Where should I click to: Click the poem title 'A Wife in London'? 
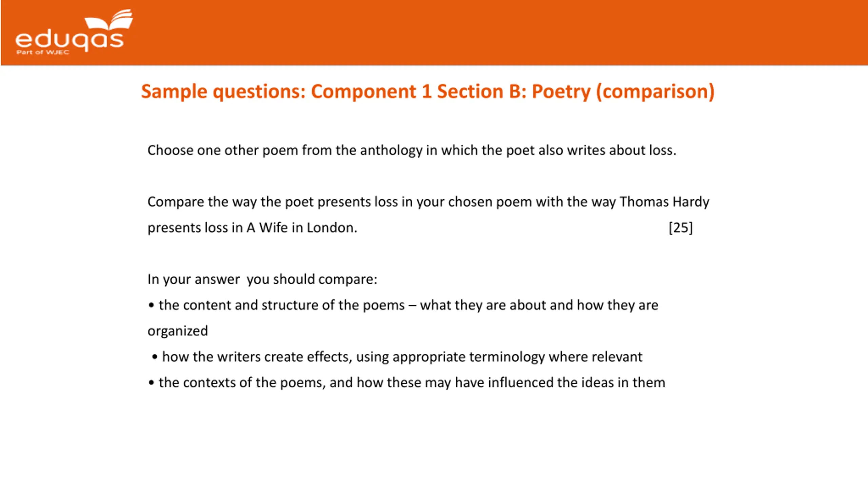[x=301, y=228]
